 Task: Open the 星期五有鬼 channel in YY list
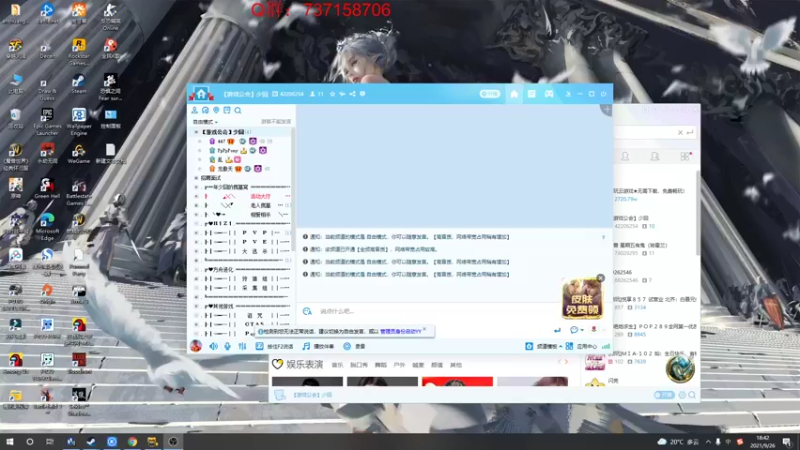[x=655, y=249]
